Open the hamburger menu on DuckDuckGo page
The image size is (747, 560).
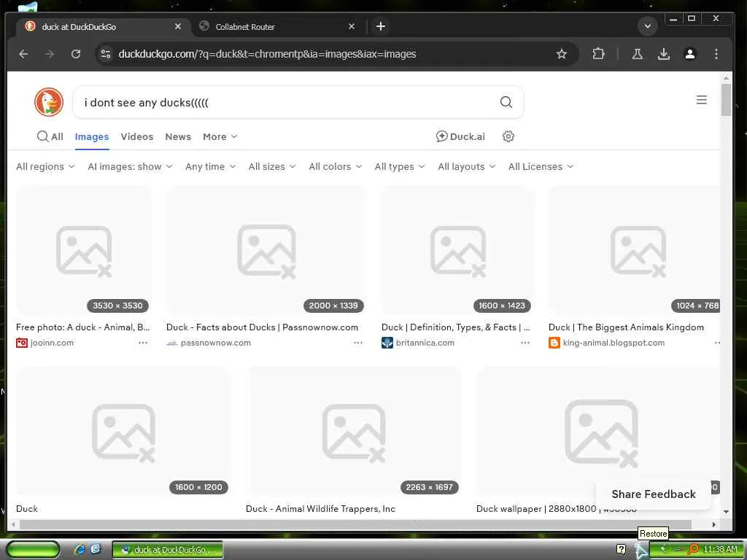point(701,100)
